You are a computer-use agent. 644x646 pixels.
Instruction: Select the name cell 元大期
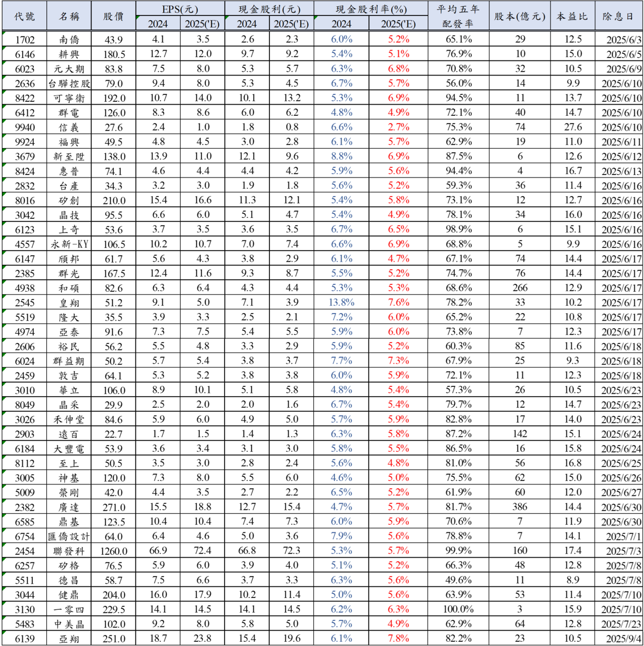pos(69,69)
